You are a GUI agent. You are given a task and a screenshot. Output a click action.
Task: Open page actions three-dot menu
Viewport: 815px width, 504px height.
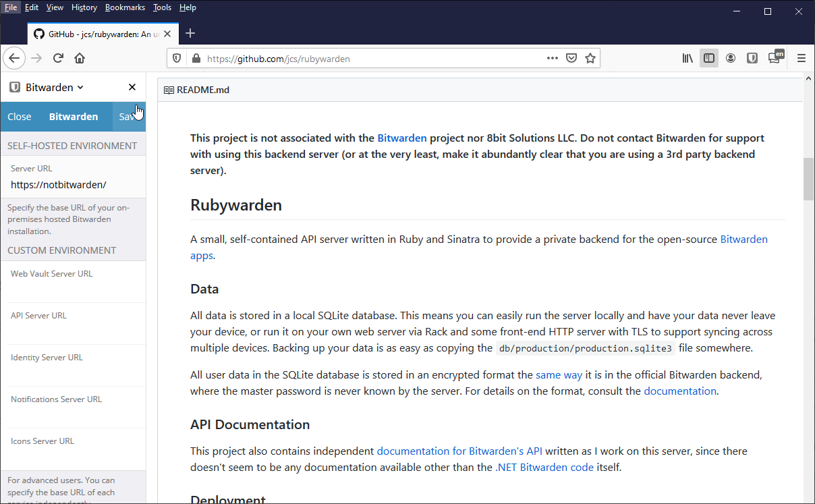[x=553, y=58]
